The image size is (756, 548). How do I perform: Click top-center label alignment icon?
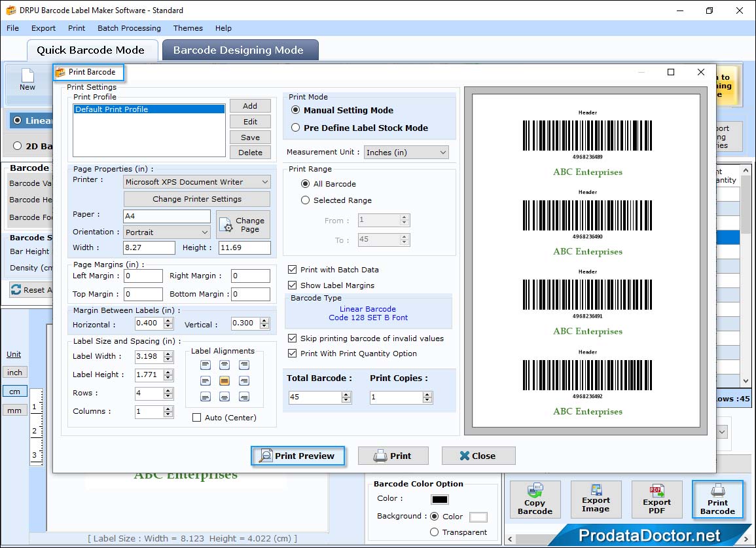pos(225,365)
